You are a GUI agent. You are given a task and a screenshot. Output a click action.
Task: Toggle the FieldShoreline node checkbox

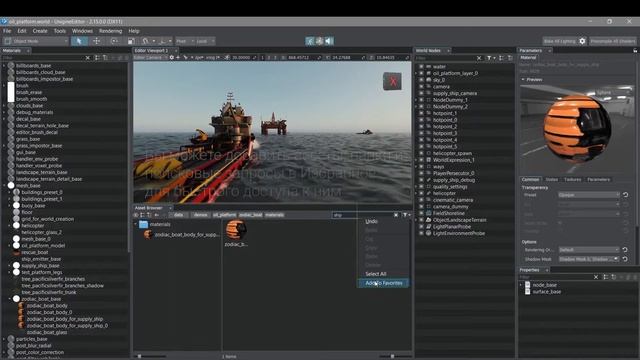[x=421, y=213]
